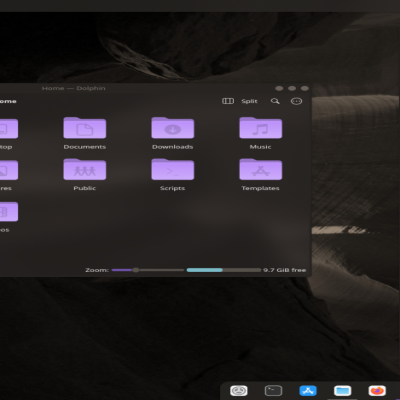Image resolution: width=400 pixels, height=400 pixels.
Task: Launch Firefox from the dock
Action: click(x=377, y=390)
